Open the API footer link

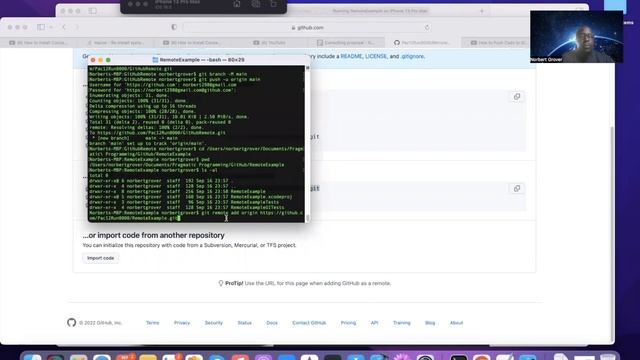[x=374, y=323]
